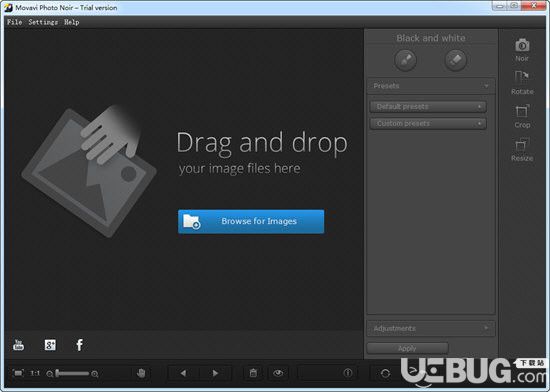Screen dimensions: 550x392
Task: Open the File menu
Action: point(14,22)
